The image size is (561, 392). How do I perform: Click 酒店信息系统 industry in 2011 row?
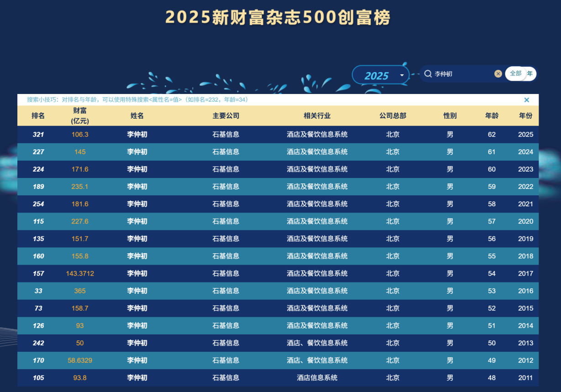click(317, 378)
